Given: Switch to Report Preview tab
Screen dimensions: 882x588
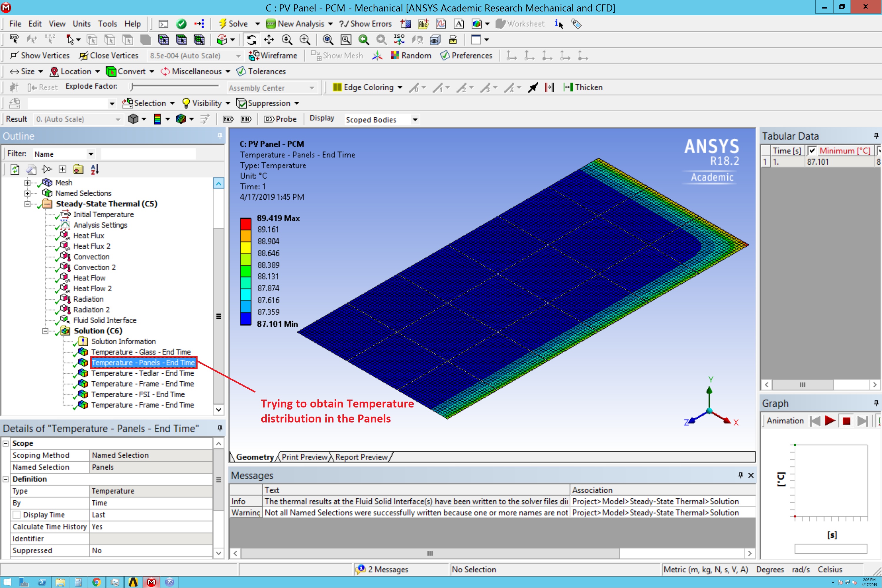Looking at the screenshot, I should pyautogui.click(x=362, y=457).
